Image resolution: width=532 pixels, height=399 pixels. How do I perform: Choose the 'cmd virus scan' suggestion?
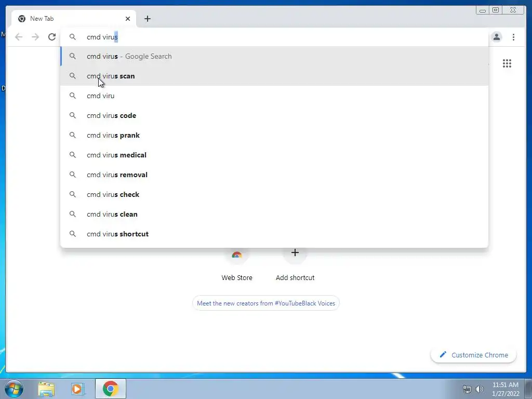coord(274,76)
